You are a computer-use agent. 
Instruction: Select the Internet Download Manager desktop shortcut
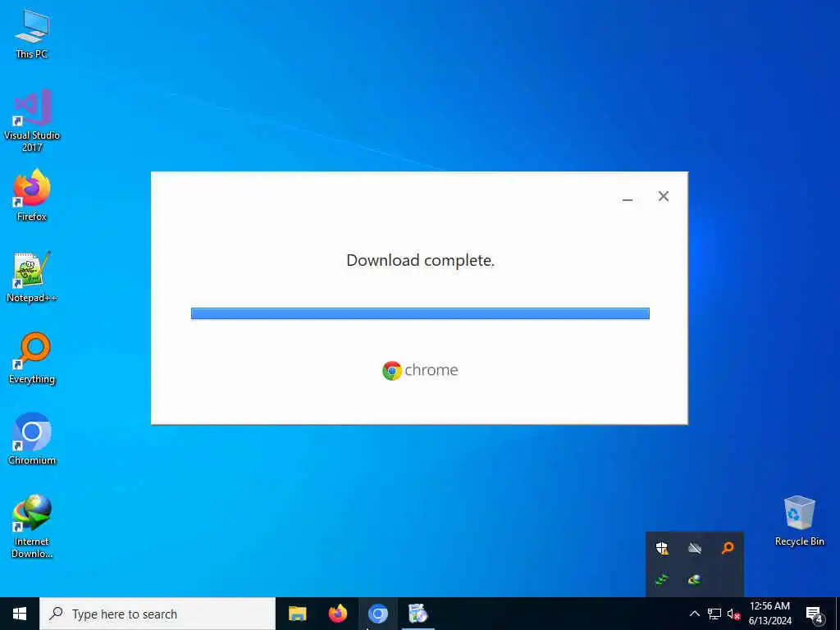(32, 526)
